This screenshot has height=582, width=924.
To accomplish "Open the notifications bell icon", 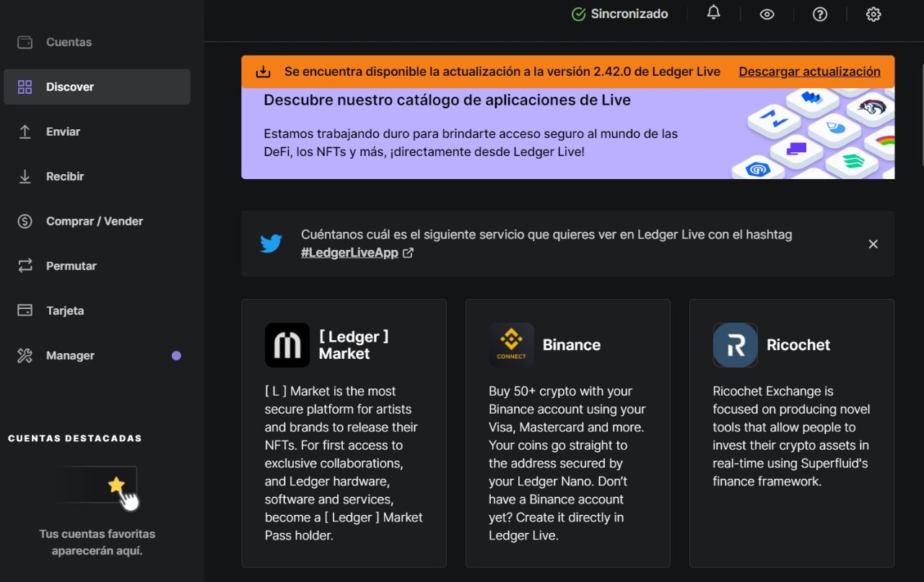I will point(713,13).
